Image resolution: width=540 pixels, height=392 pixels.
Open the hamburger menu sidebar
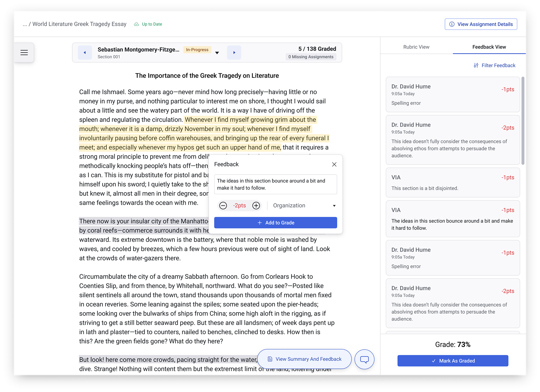[24, 53]
